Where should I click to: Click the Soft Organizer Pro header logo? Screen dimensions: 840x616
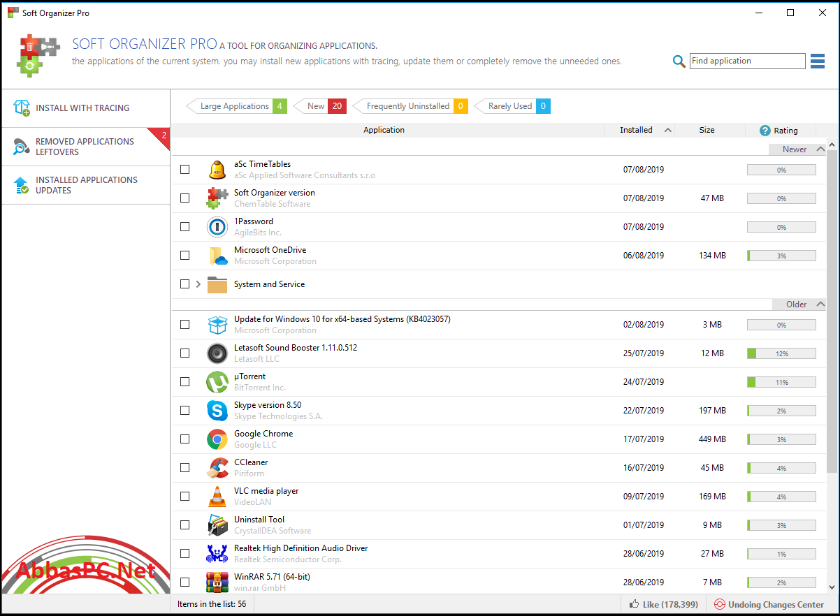click(39, 54)
